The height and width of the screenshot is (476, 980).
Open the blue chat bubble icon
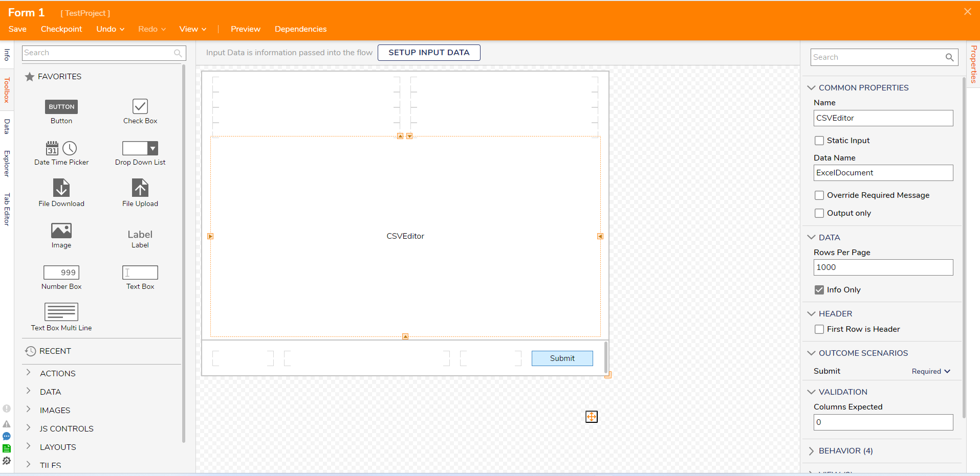[7, 436]
